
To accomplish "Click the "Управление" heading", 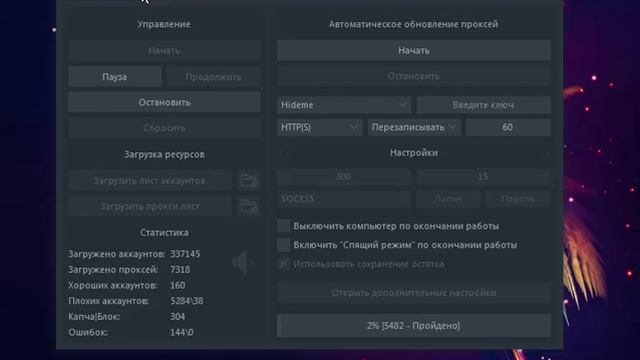I will tap(164, 24).
